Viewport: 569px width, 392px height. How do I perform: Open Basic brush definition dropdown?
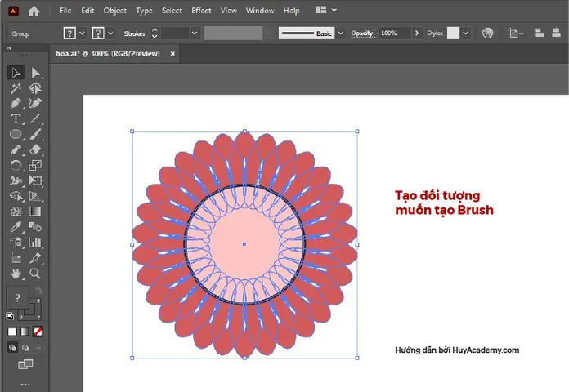pos(340,33)
